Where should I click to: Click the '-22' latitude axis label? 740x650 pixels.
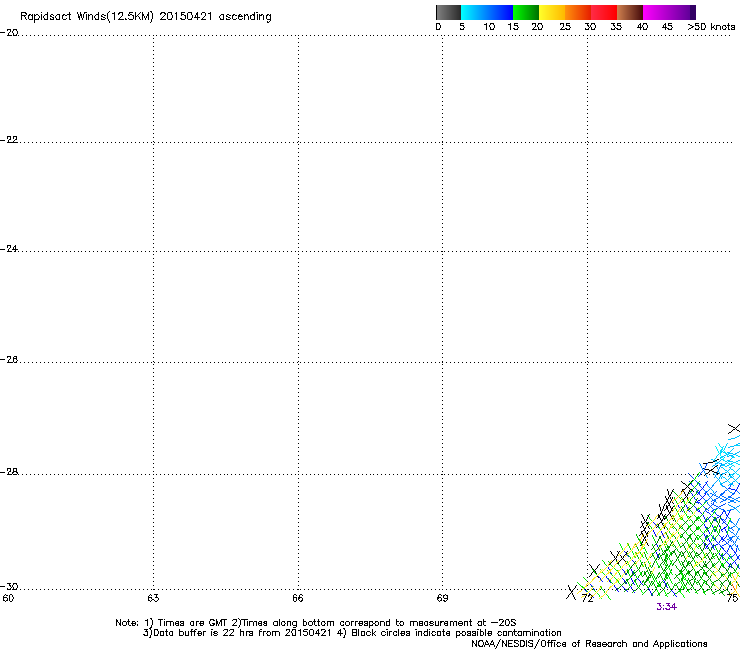[9, 140]
